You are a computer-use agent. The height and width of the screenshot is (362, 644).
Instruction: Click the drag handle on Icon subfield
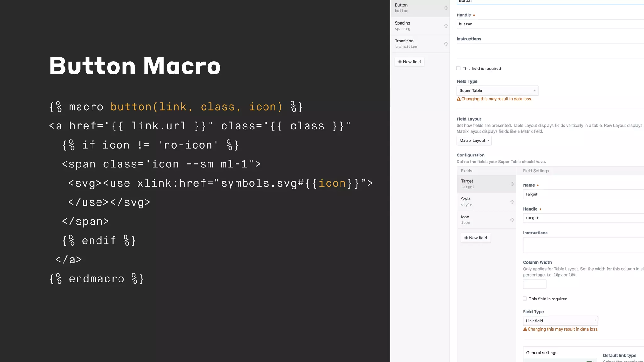512,220
